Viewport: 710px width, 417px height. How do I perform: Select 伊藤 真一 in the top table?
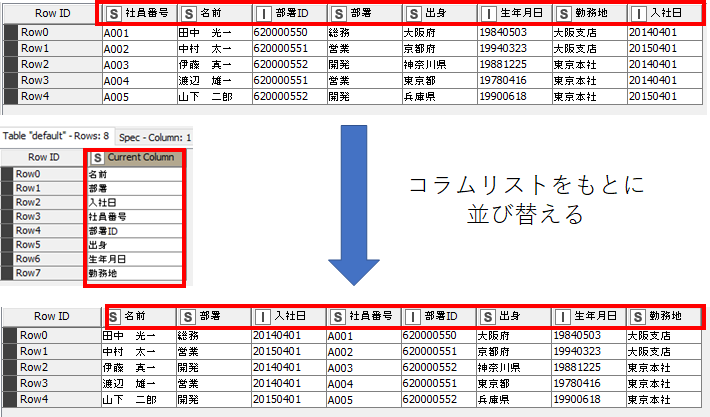tap(215, 65)
